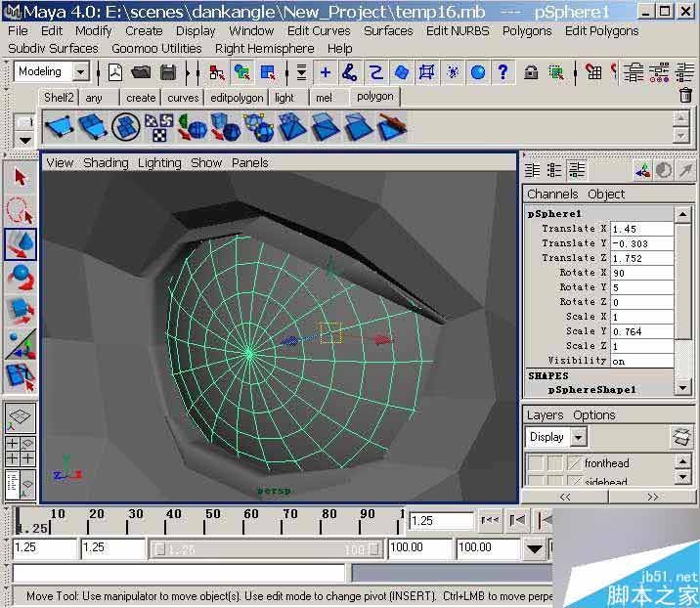The image size is (700, 608).
Task: Click the last used tool icon
Action: [21, 376]
